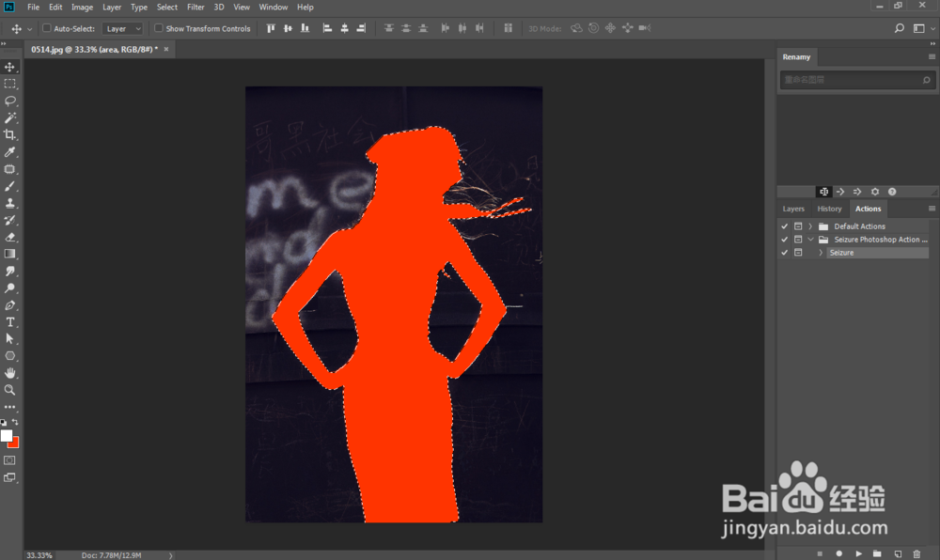Toggle checkmark for Default Actions set
The image size is (940, 560).
(x=784, y=226)
